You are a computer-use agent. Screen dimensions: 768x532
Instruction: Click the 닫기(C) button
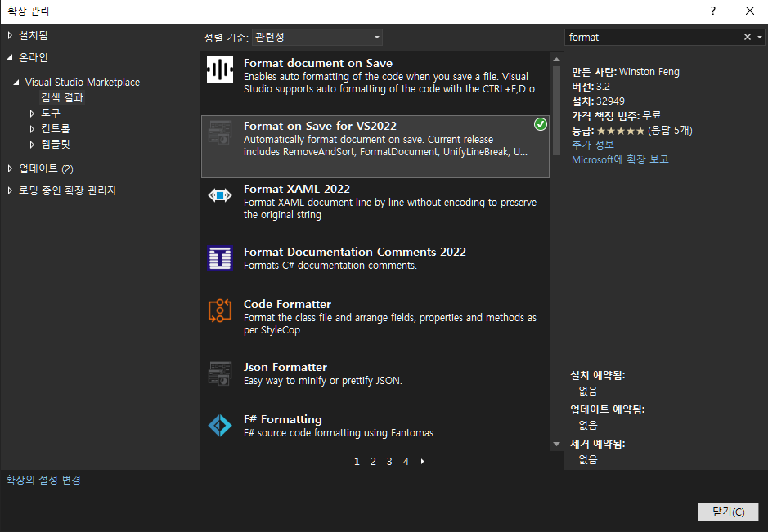pos(728,512)
